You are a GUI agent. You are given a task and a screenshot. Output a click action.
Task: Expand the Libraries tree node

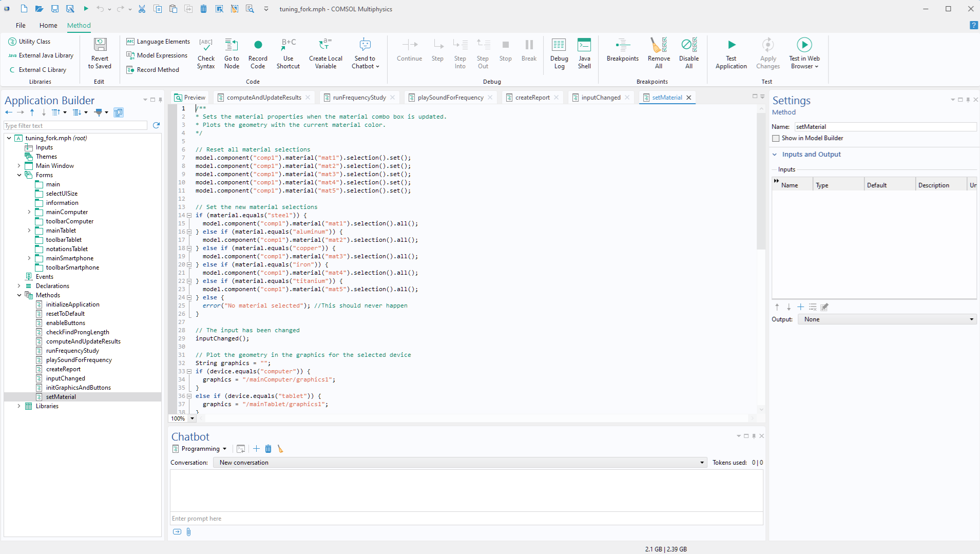(19, 406)
